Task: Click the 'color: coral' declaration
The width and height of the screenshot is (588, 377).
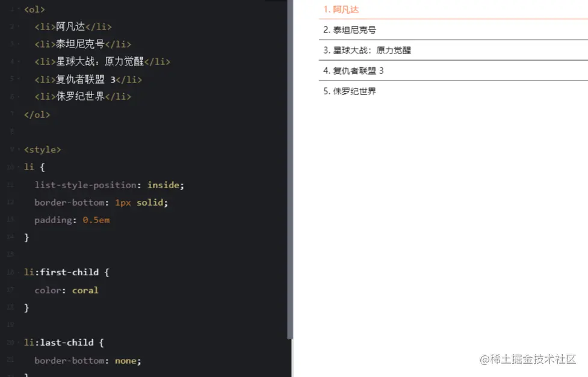Action: tap(66, 290)
